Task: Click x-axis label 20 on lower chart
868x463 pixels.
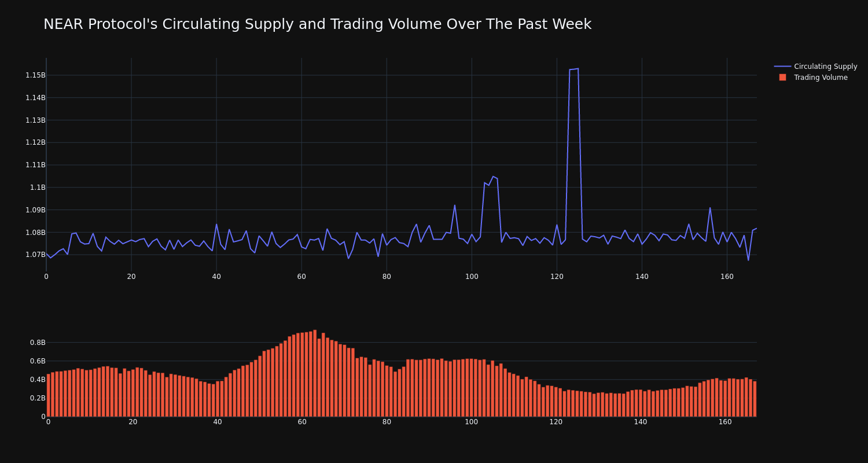Action: click(x=133, y=422)
